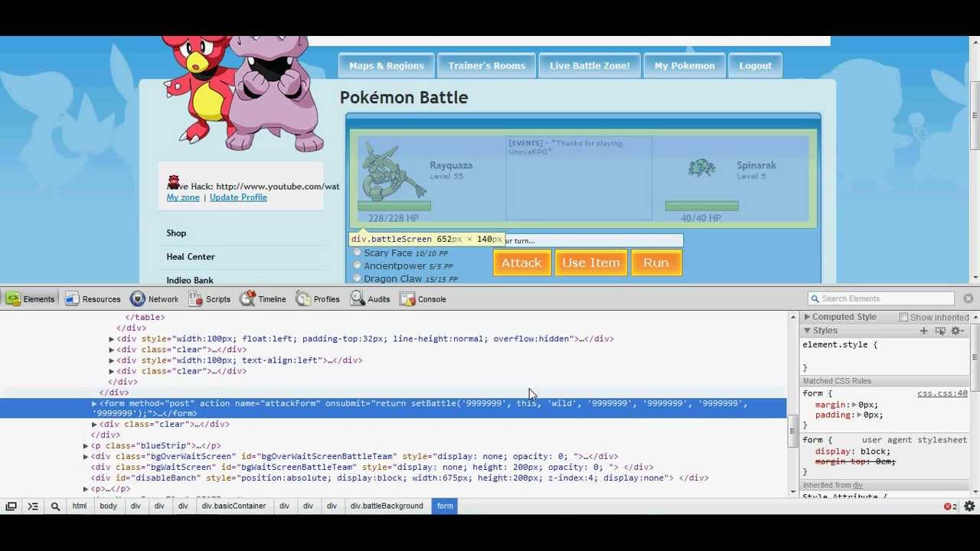The height and width of the screenshot is (551, 980).
Task: Select body in breadcrumb bar
Action: click(108, 506)
